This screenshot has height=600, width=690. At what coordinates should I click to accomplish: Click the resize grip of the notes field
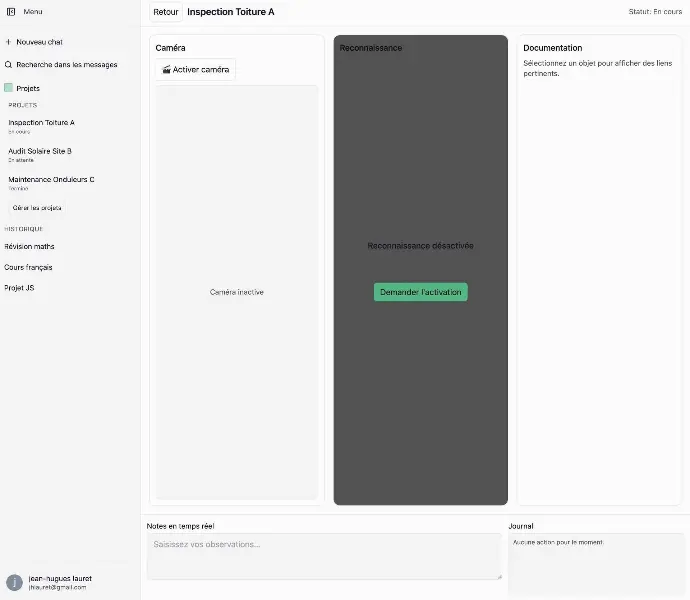point(499,577)
